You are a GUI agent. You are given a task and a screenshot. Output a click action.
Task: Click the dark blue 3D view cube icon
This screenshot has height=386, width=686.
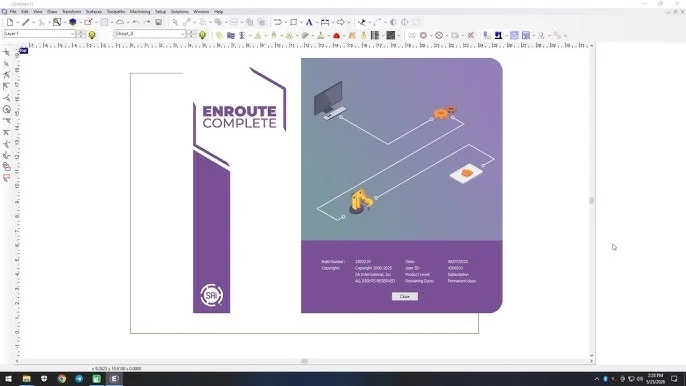73,22
